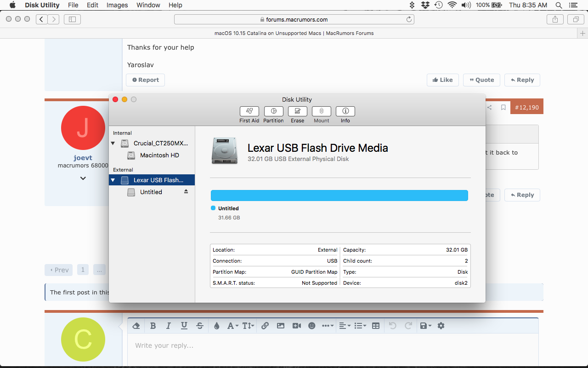Toggle Safari sidebar button
This screenshot has width=588, height=368.
(72, 19)
